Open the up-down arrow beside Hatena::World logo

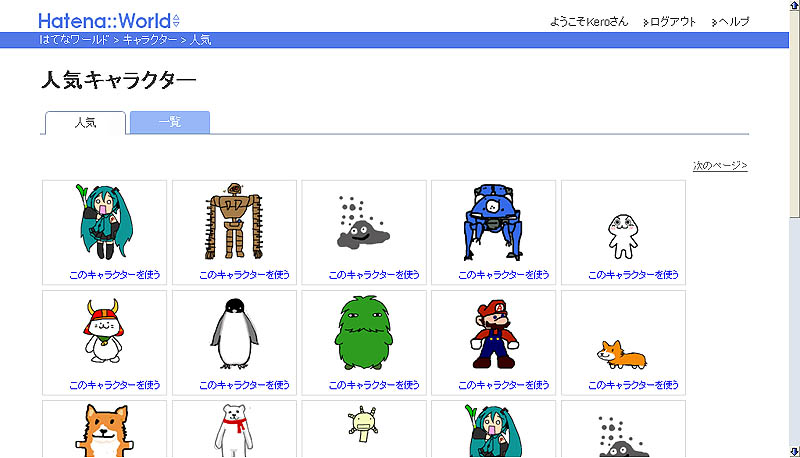tap(177, 21)
